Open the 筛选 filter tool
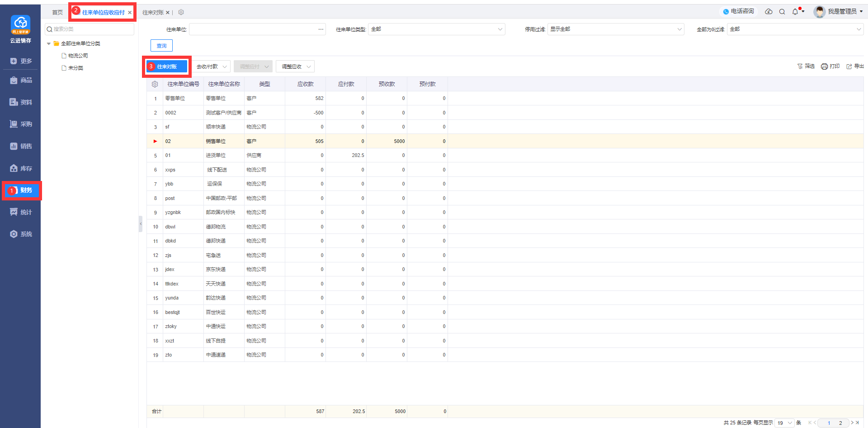This screenshot has height=428, width=868. 806,67
